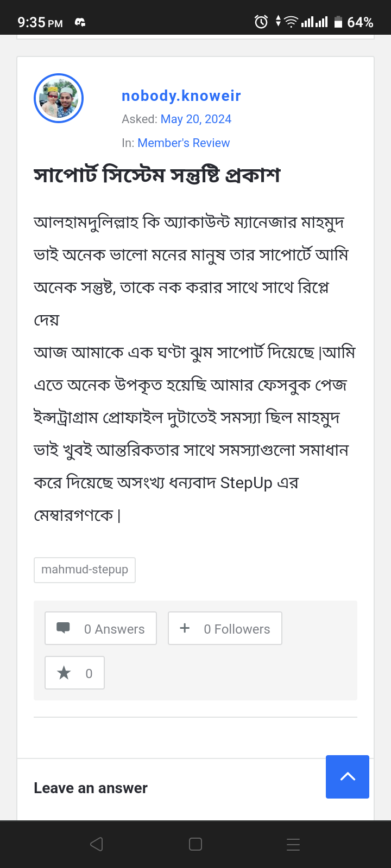Viewport: 391px width, 868px height.
Task: Tap the plus icon beside Followers
Action: point(185,628)
